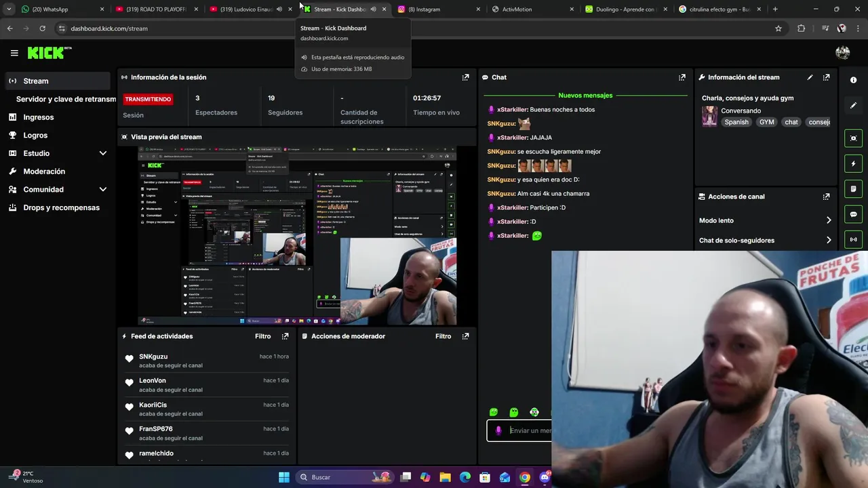This screenshot has height=488, width=868.
Task: Toggle the chat bubble widget button
Action: click(853, 214)
